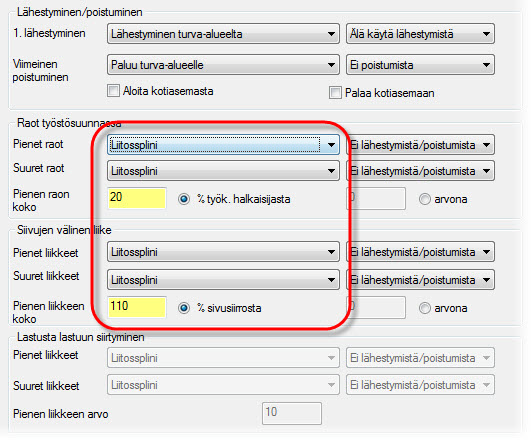Screen dimensions: 531x440
Task: Open lähestymistä/poistumista dropdown beside Pienet raot
Action: (x=420, y=145)
